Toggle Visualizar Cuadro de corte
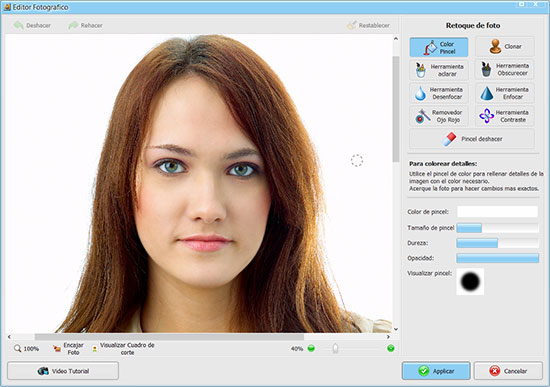Image resolution: width=550 pixels, height=387 pixels. coord(123,348)
